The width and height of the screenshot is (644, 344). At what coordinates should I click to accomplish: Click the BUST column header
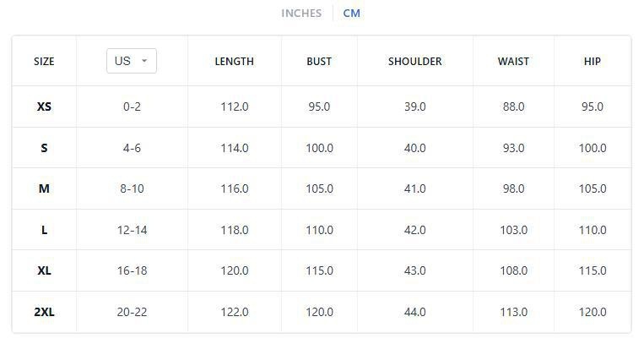[319, 62]
